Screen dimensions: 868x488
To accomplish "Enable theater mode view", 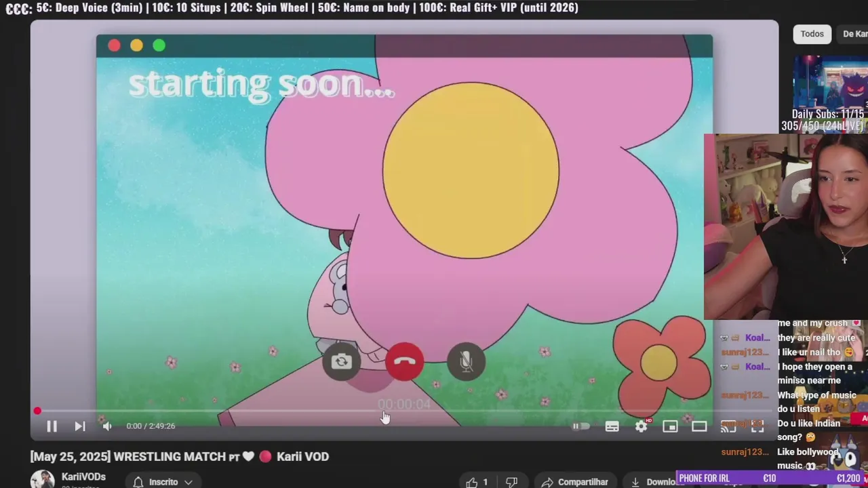I will (x=699, y=426).
